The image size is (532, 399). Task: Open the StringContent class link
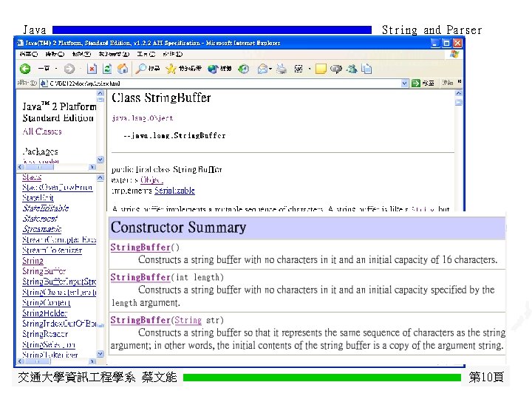pyautogui.click(x=47, y=303)
